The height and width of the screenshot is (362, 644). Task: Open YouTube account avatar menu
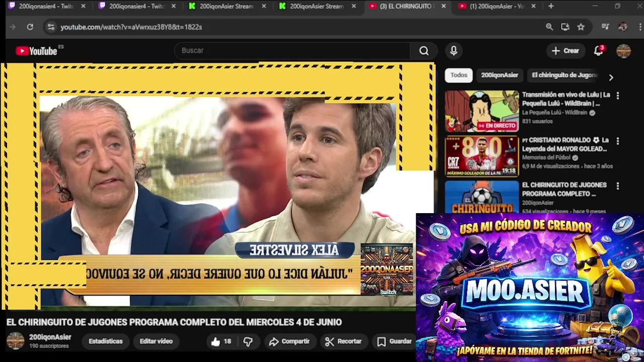(623, 51)
